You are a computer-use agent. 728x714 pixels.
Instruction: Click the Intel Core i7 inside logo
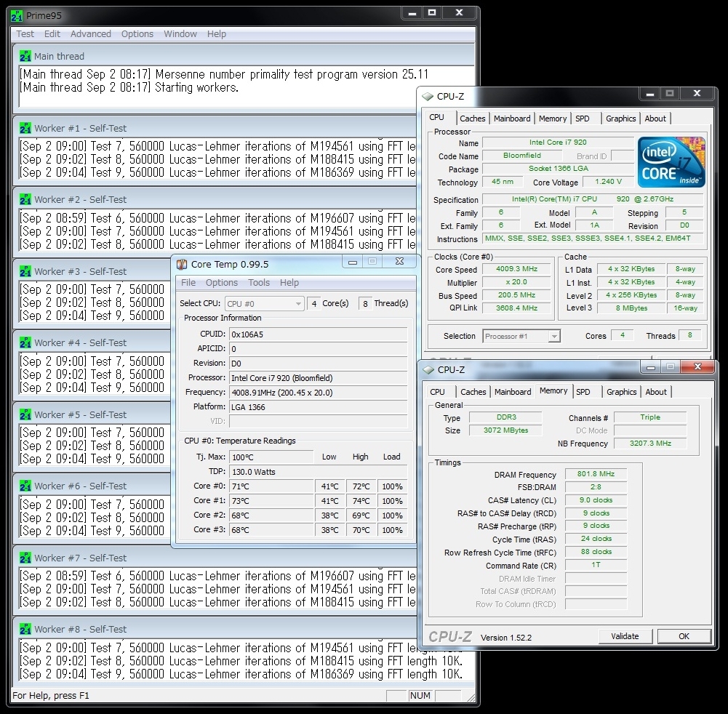(671, 162)
